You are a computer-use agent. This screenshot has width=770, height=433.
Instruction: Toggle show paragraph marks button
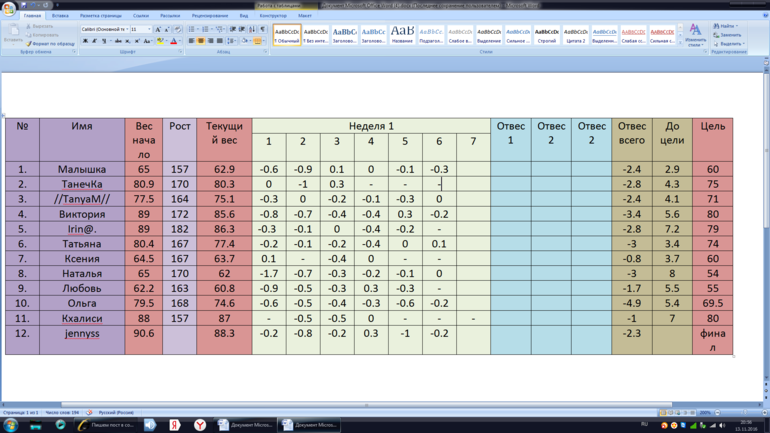(x=263, y=30)
